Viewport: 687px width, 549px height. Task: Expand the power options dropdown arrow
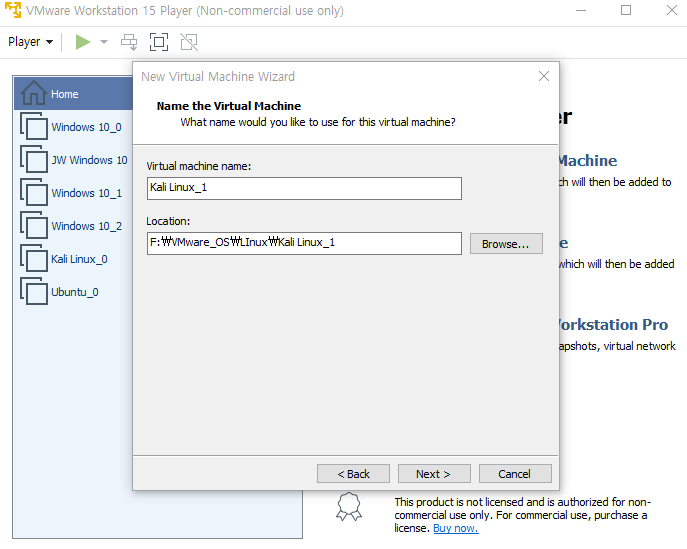pyautogui.click(x=104, y=42)
